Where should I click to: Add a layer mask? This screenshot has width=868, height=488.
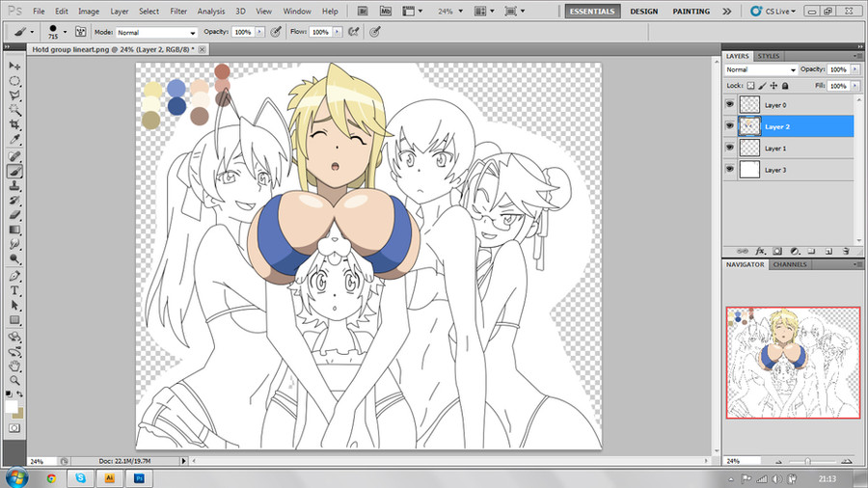[x=777, y=251]
